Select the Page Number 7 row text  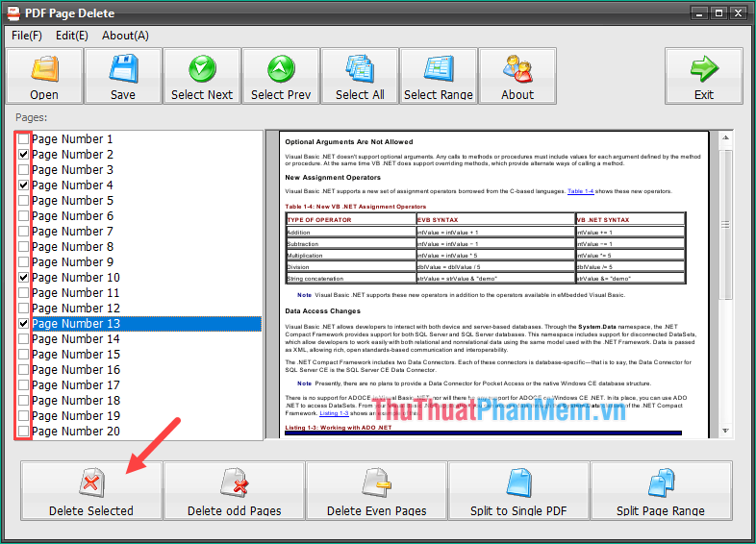click(72, 232)
